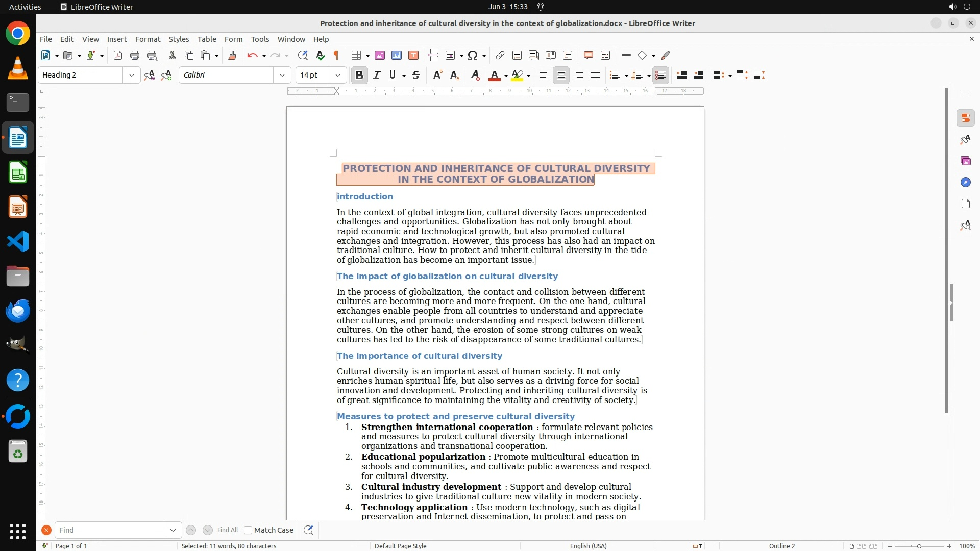Expand the Calibri font name list
980x551 pixels.
[282, 76]
